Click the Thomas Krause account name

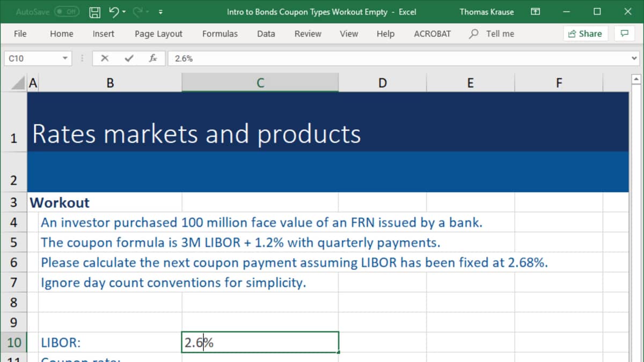(x=486, y=12)
